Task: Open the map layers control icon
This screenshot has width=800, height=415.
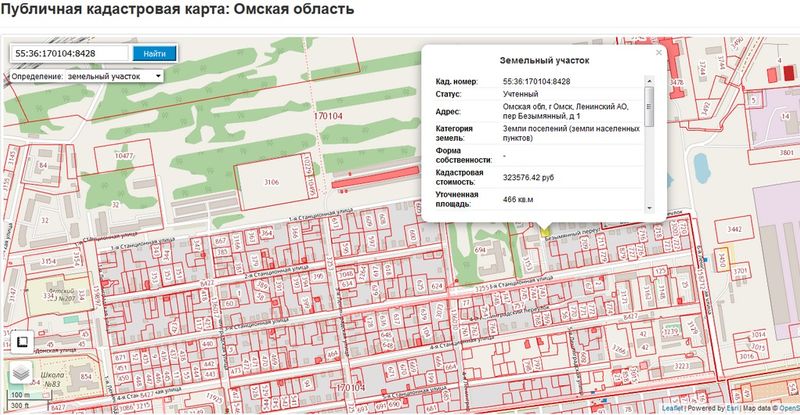Action: click(x=20, y=373)
